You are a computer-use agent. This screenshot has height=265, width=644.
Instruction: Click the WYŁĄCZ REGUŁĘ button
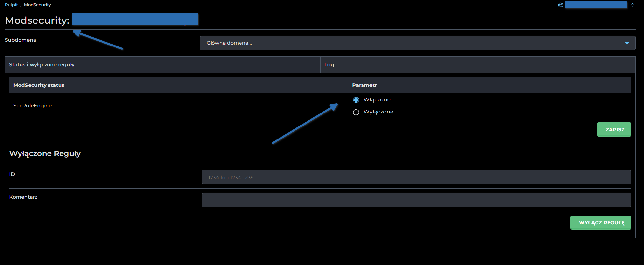click(x=600, y=223)
